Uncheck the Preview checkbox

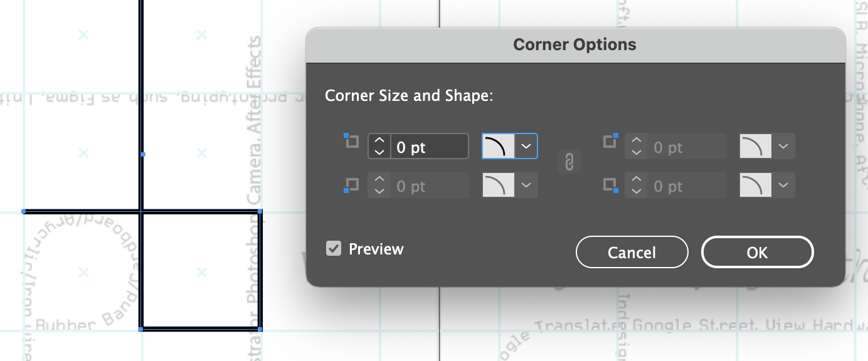(x=334, y=249)
